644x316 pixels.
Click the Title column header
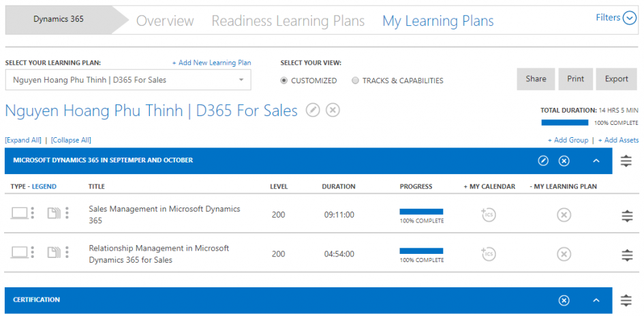pyautogui.click(x=97, y=186)
